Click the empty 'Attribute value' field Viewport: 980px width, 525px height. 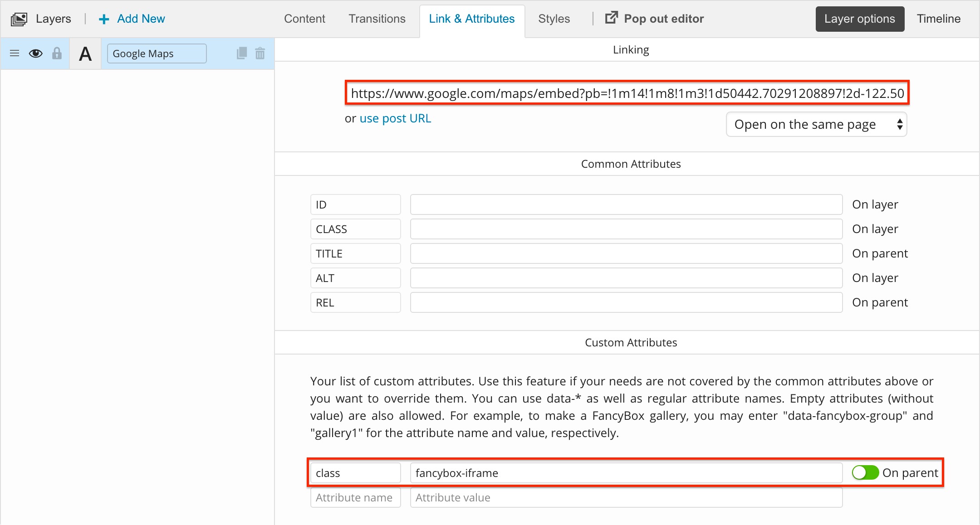coord(626,497)
